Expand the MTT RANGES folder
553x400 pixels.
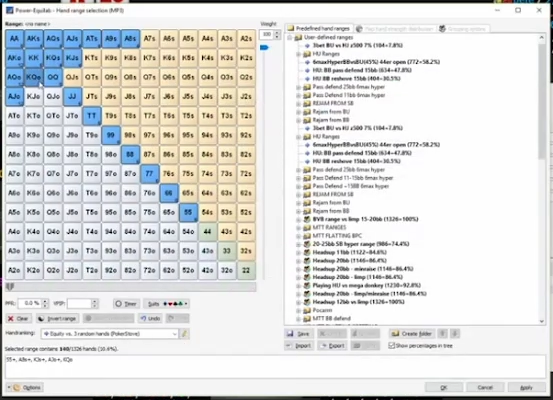tap(298, 228)
